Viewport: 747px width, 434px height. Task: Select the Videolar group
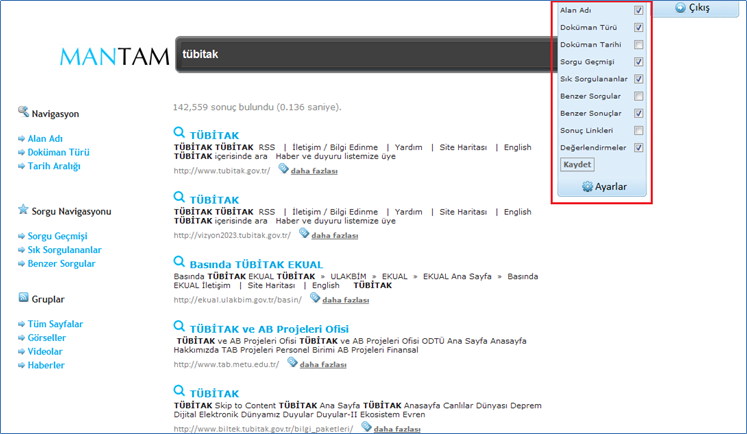tap(45, 352)
